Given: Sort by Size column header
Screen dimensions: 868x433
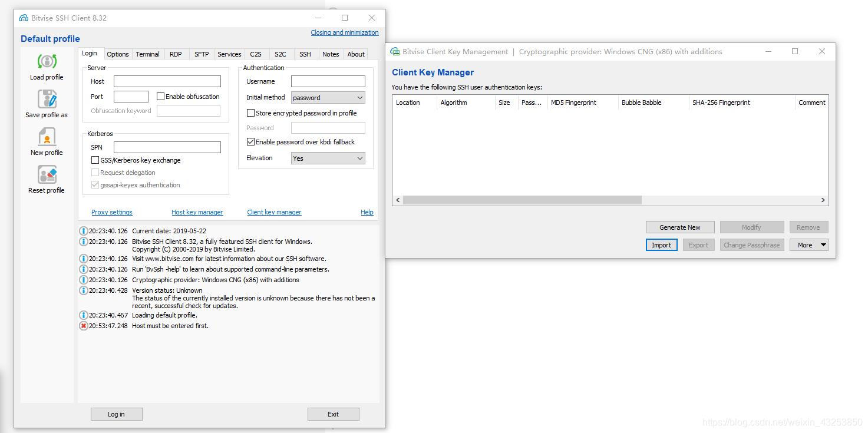Looking at the screenshot, I should 507,103.
